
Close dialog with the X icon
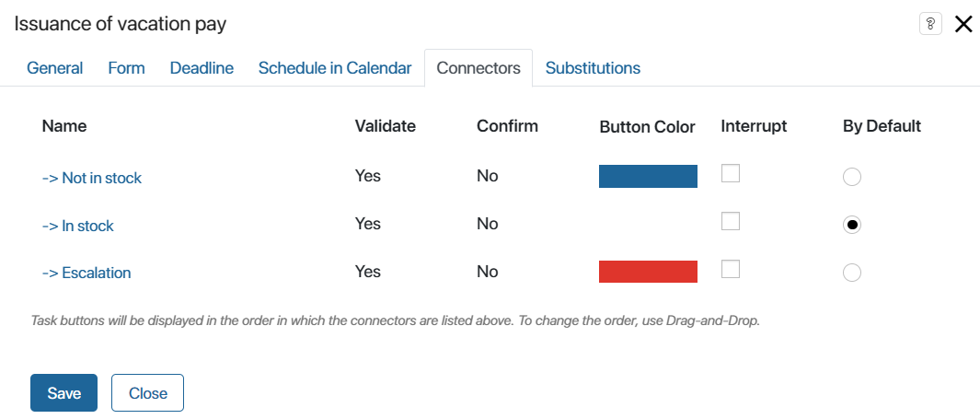click(963, 24)
